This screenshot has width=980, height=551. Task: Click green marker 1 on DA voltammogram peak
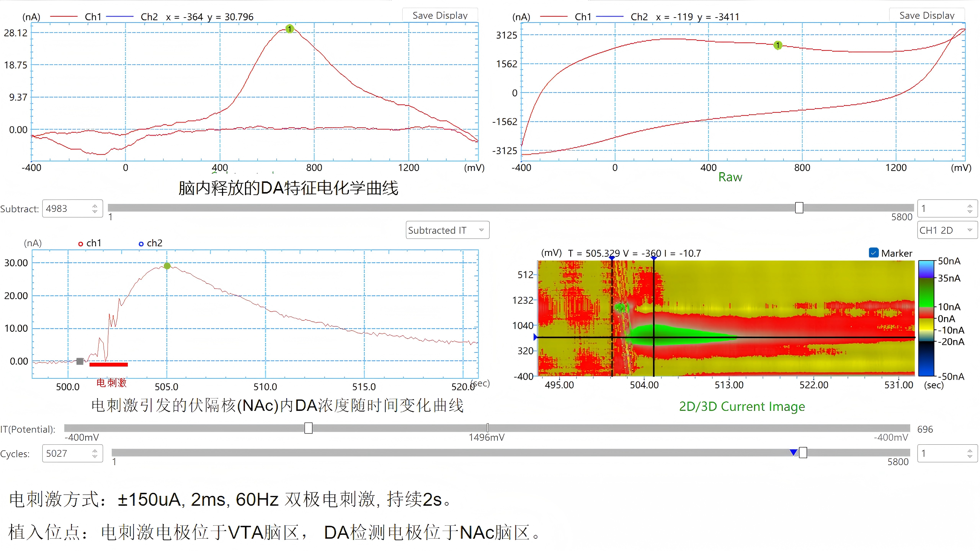(x=290, y=29)
